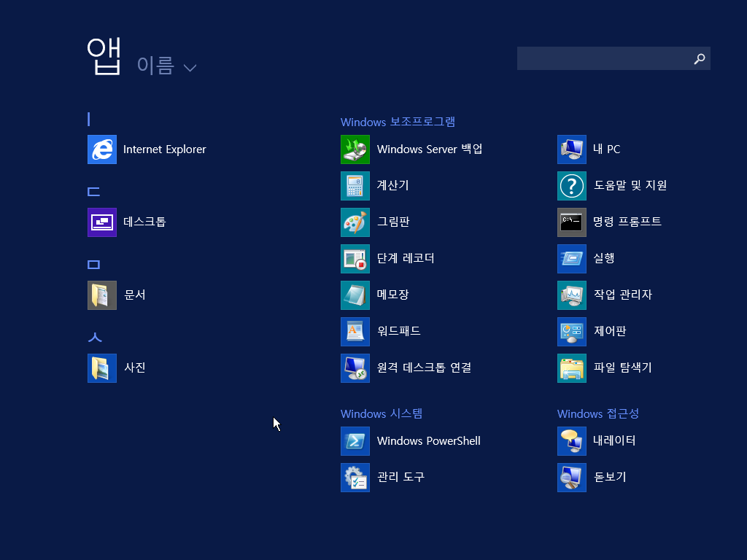Screen dimensions: 747x560
Task: Open 제어판 control panel icon
Action: click(x=572, y=332)
